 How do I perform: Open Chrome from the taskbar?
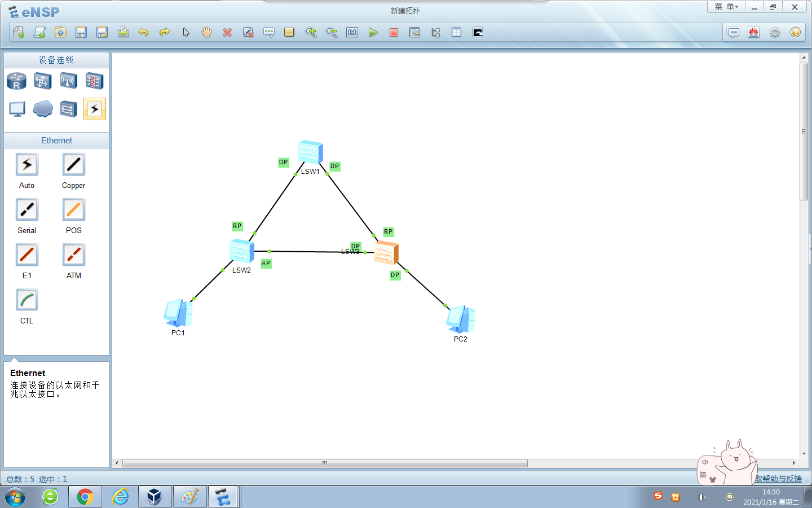click(x=85, y=497)
